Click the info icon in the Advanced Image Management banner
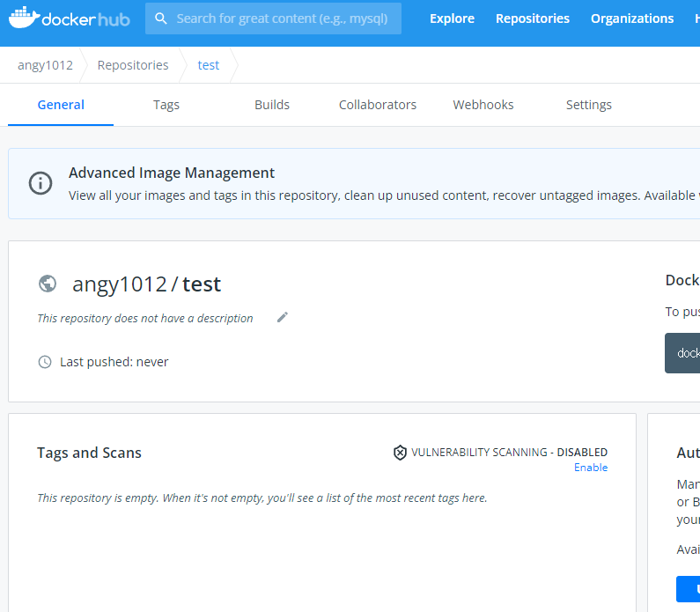 [x=41, y=183]
